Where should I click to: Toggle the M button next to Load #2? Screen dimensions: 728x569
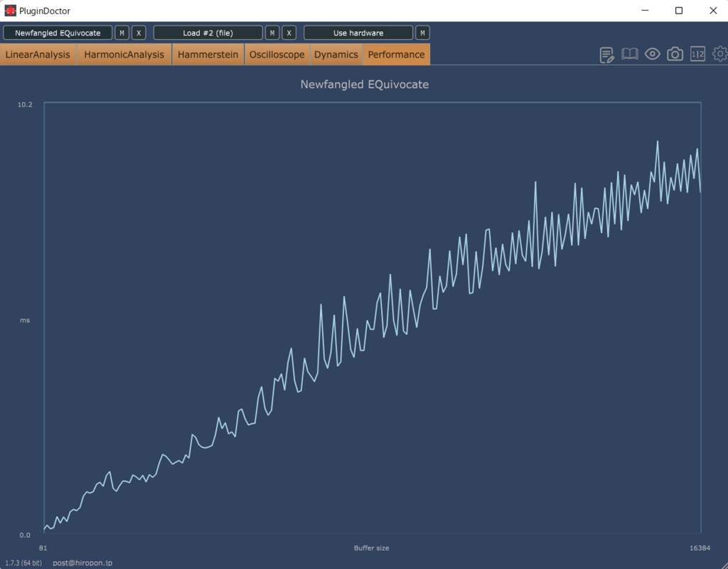pyautogui.click(x=272, y=33)
